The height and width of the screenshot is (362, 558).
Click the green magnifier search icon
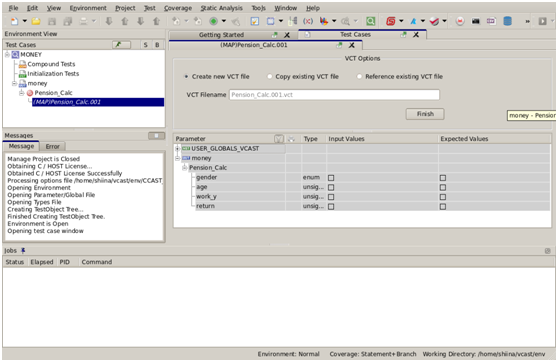[370, 21]
